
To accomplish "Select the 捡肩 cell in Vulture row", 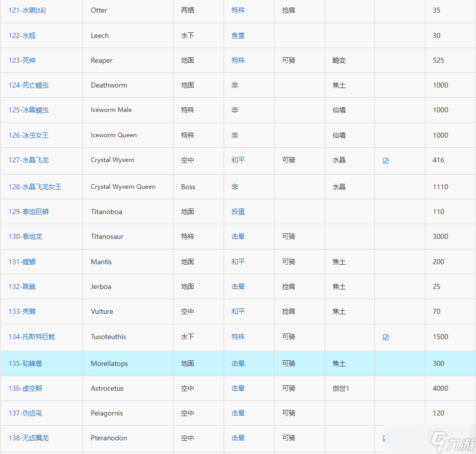I will 288,312.
